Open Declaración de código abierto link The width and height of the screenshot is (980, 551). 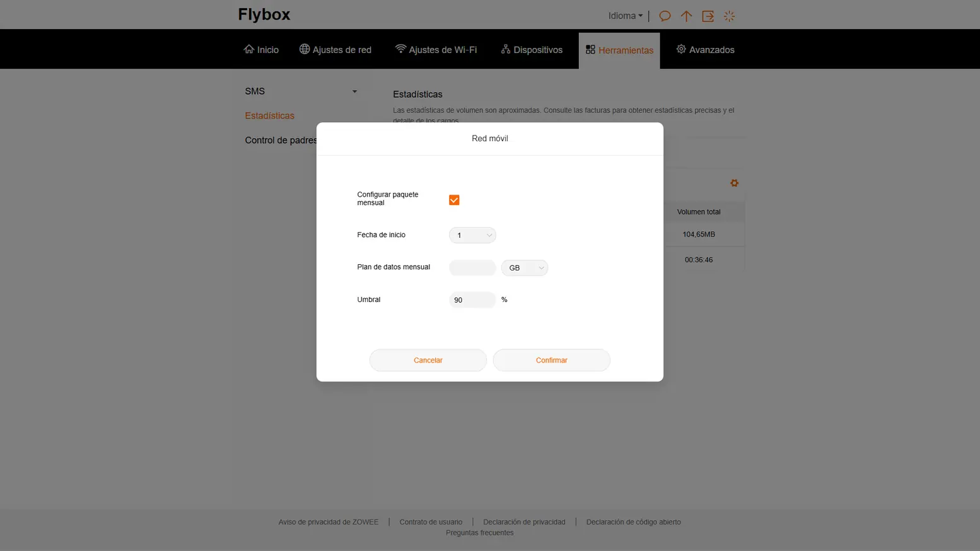point(634,522)
